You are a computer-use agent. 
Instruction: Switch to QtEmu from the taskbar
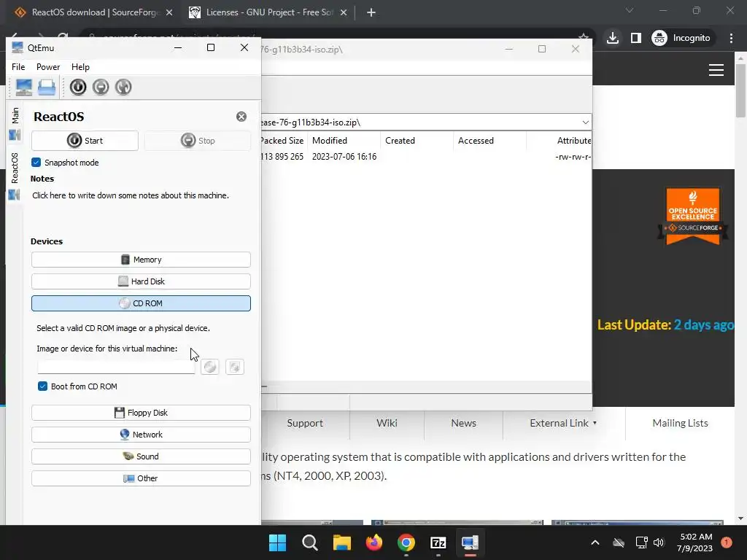(470, 542)
